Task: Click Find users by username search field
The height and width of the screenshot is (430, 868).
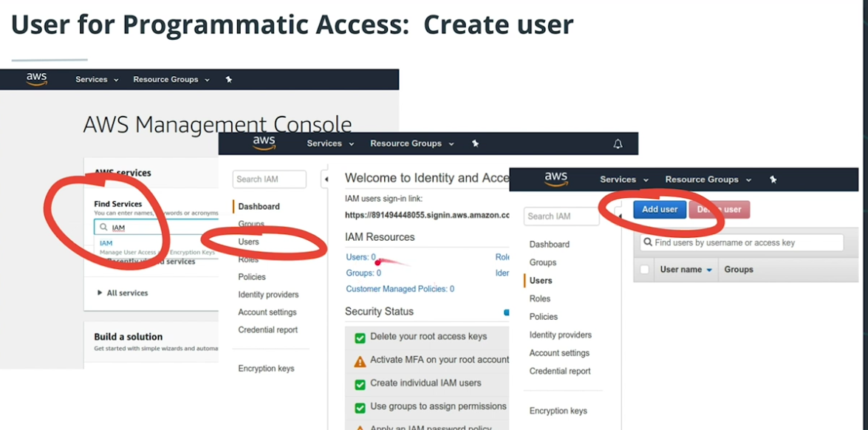Action: (742, 242)
